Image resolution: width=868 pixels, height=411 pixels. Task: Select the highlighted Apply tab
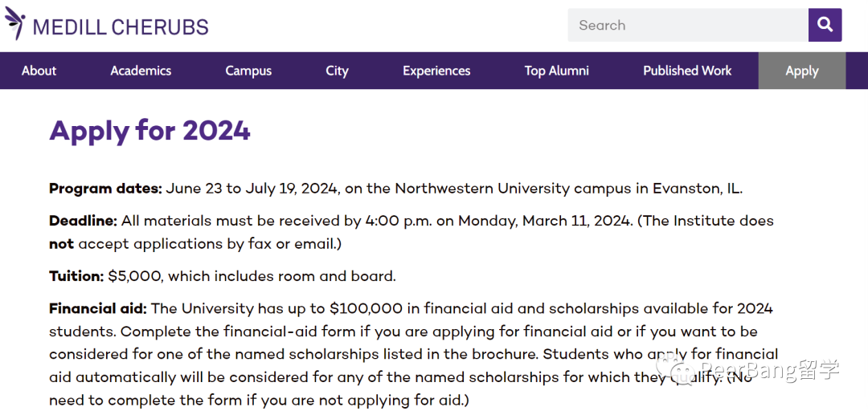(x=801, y=71)
